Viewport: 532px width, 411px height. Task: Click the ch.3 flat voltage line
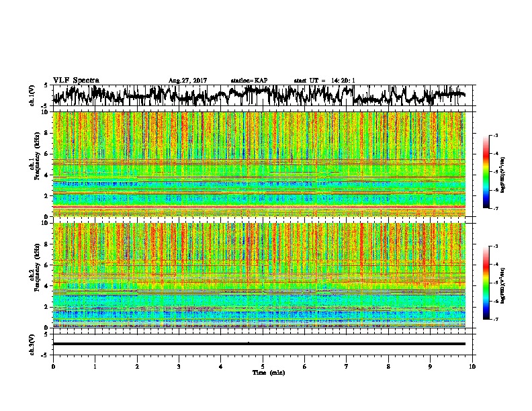click(259, 344)
